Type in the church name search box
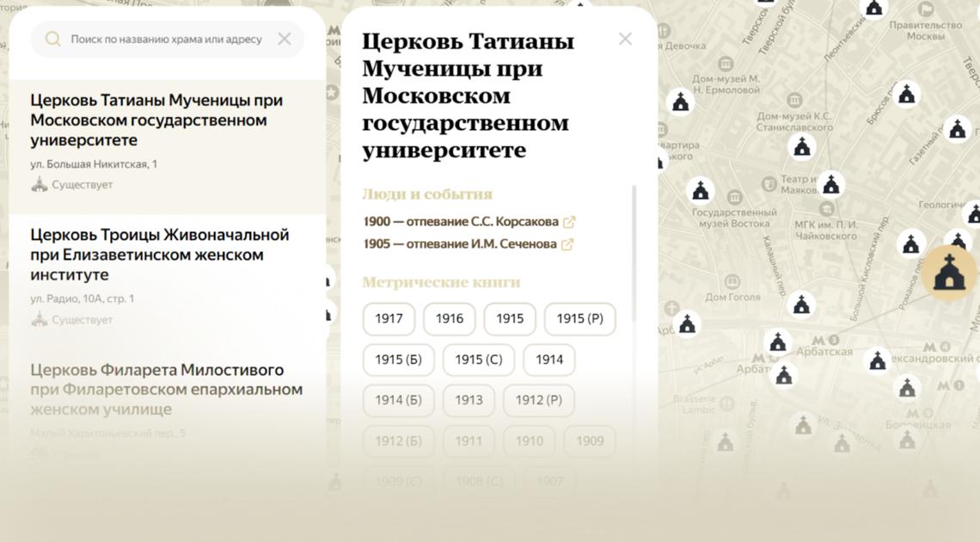The image size is (980, 542). tap(168, 39)
